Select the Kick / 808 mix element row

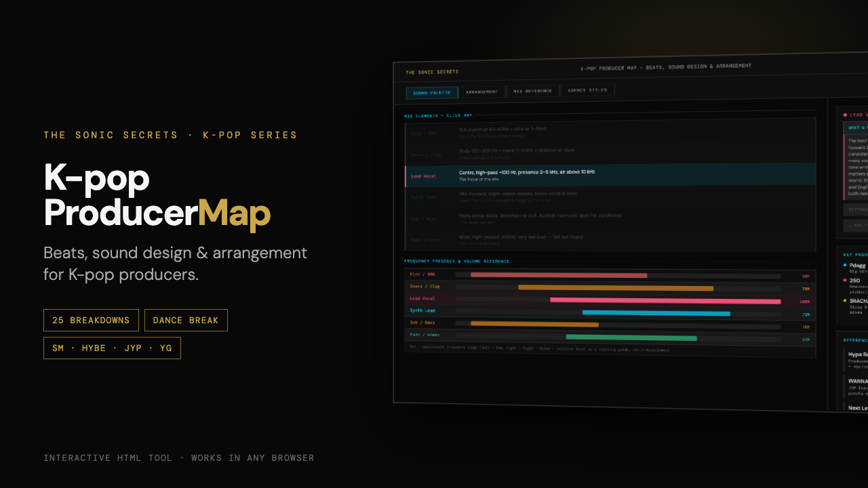point(610,132)
